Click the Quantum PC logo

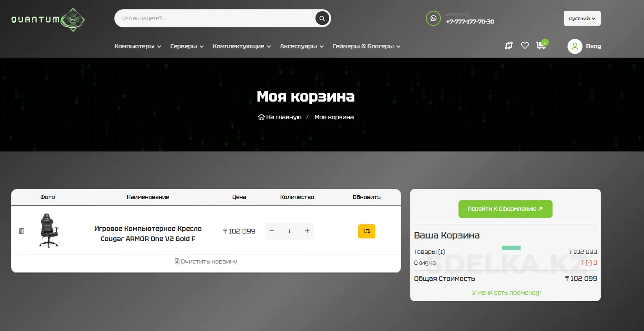[48, 20]
